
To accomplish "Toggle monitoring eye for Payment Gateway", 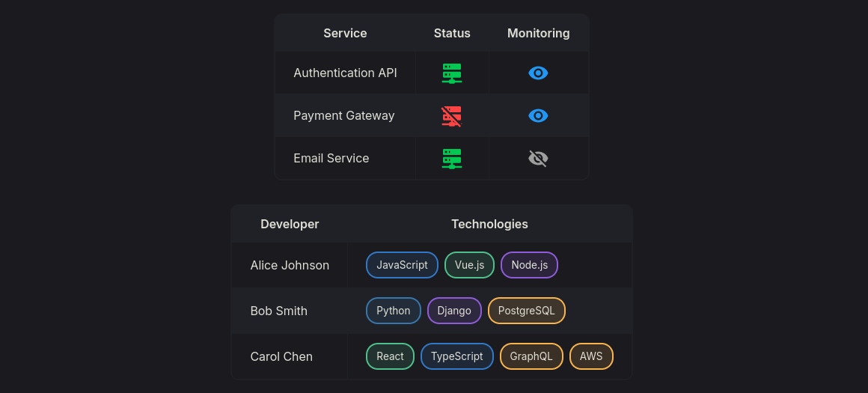I will click(x=538, y=115).
